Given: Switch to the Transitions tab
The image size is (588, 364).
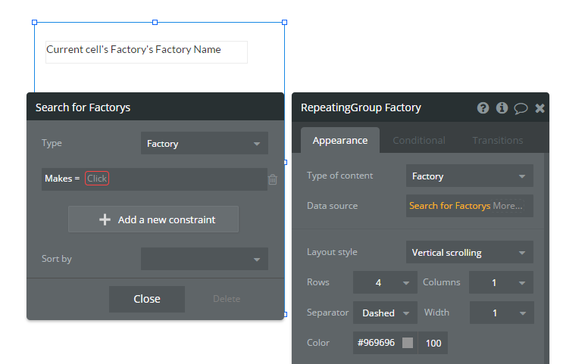Looking at the screenshot, I should point(497,140).
